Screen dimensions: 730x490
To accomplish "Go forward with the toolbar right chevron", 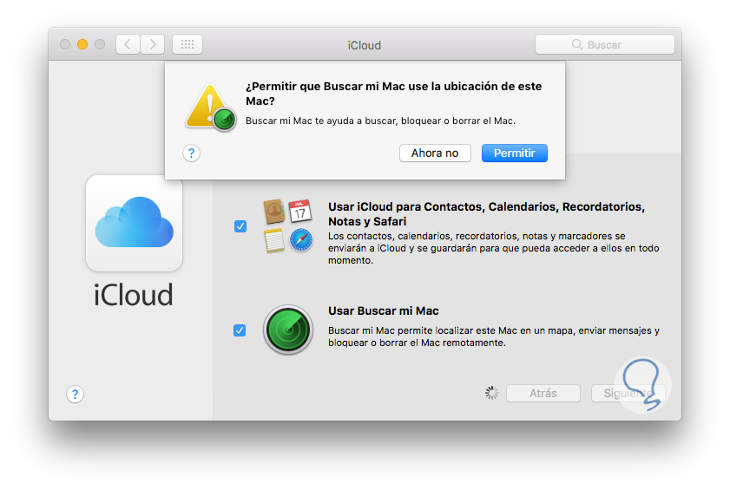I will pyautogui.click(x=152, y=45).
